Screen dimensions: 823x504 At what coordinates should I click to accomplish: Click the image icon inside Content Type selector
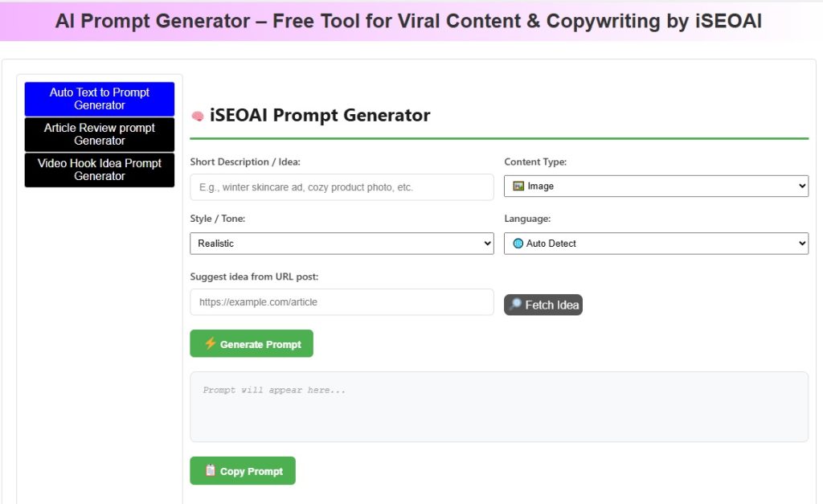pyautogui.click(x=519, y=186)
